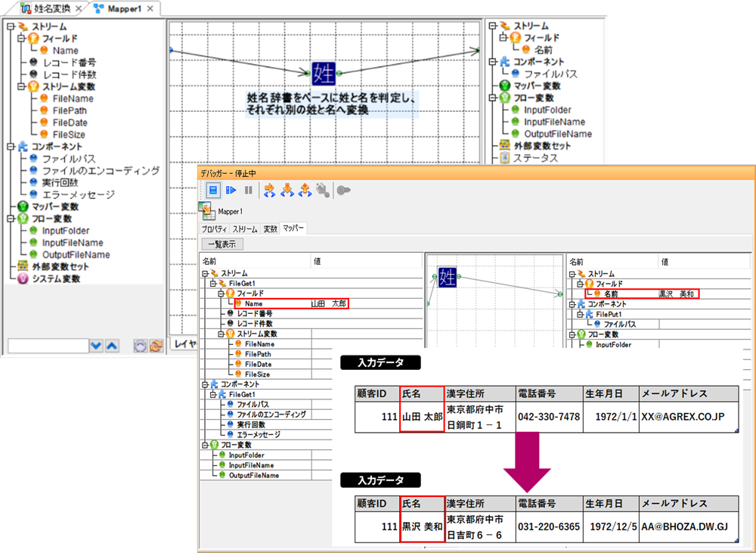Open the 変数 tab in debugger
The image size is (756, 553).
[x=270, y=228]
